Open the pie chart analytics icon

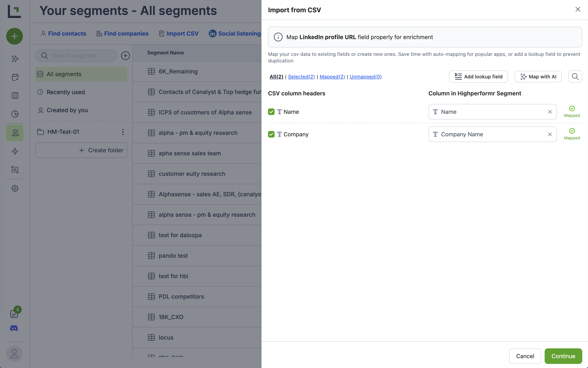pyautogui.click(x=15, y=114)
